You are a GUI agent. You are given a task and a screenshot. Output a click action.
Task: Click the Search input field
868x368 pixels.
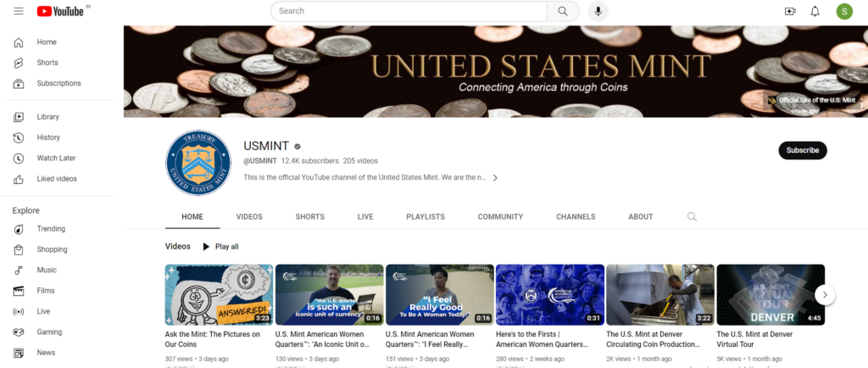[x=409, y=11]
